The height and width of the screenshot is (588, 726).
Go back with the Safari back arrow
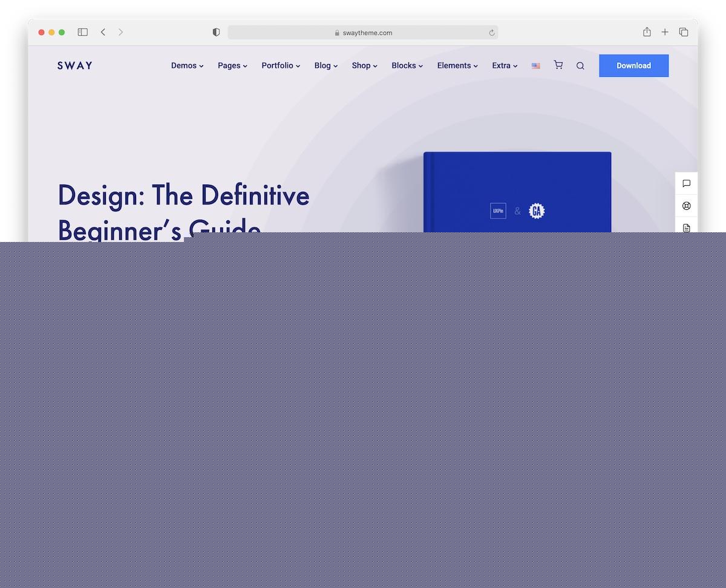pyautogui.click(x=103, y=32)
